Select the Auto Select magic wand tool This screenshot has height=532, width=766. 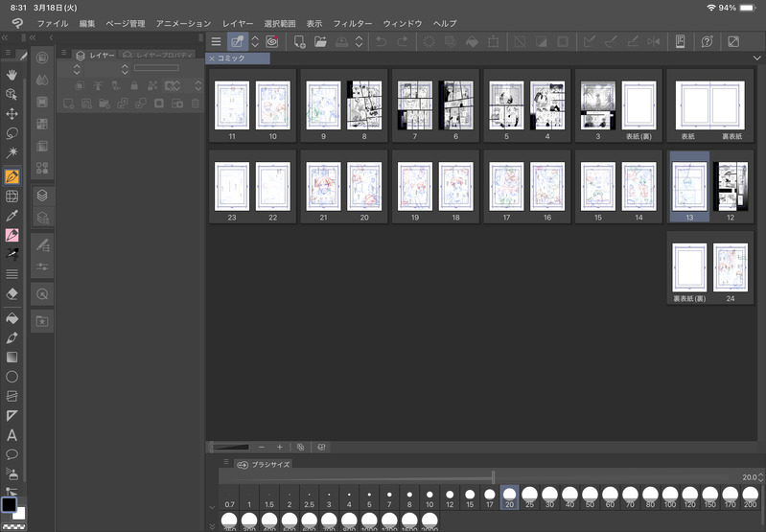pyautogui.click(x=12, y=153)
